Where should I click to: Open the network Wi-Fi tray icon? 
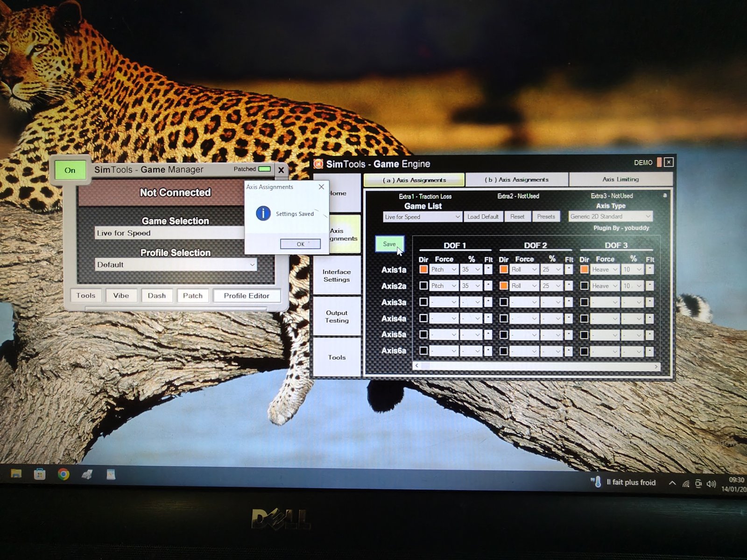(x=685, y=484)
